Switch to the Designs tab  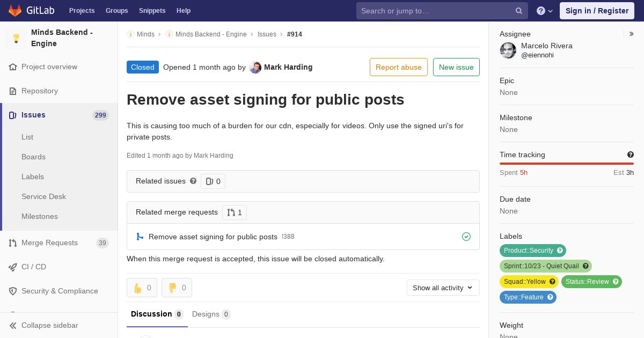click(x=211, y=314)
